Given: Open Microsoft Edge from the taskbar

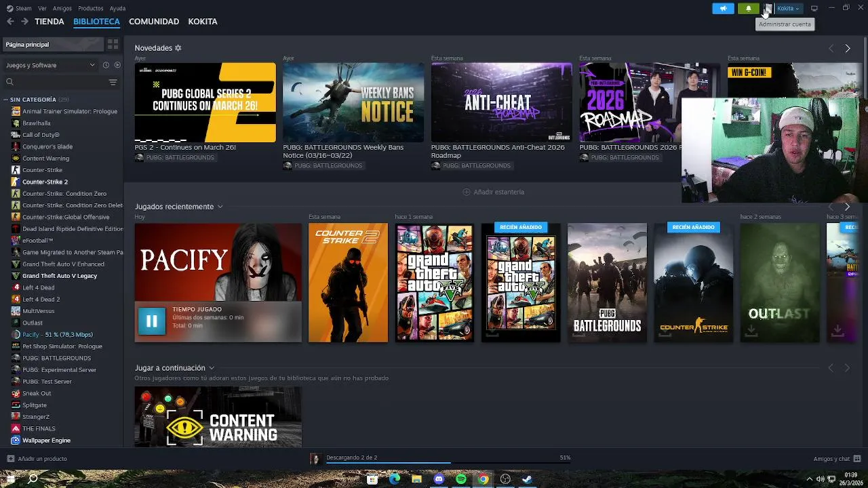Looking at the screenshot, I should [395, 479].
